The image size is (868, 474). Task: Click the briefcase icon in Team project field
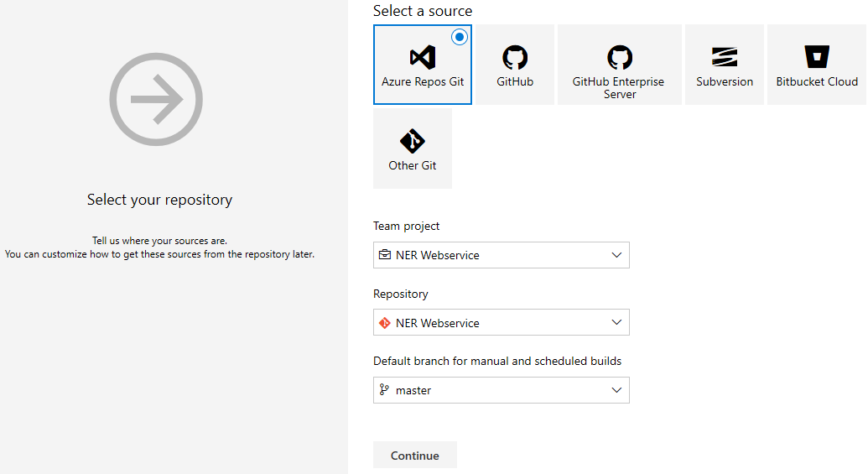[385, 255]
